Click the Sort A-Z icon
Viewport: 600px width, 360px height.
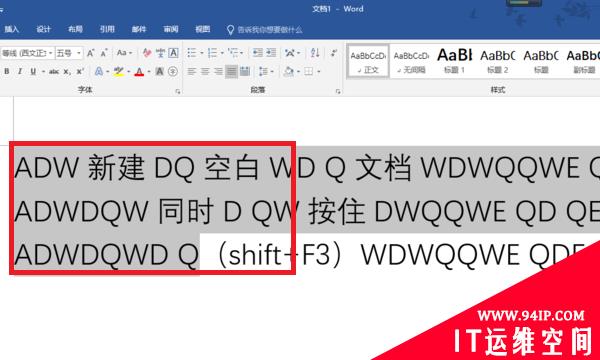(315, 53)
